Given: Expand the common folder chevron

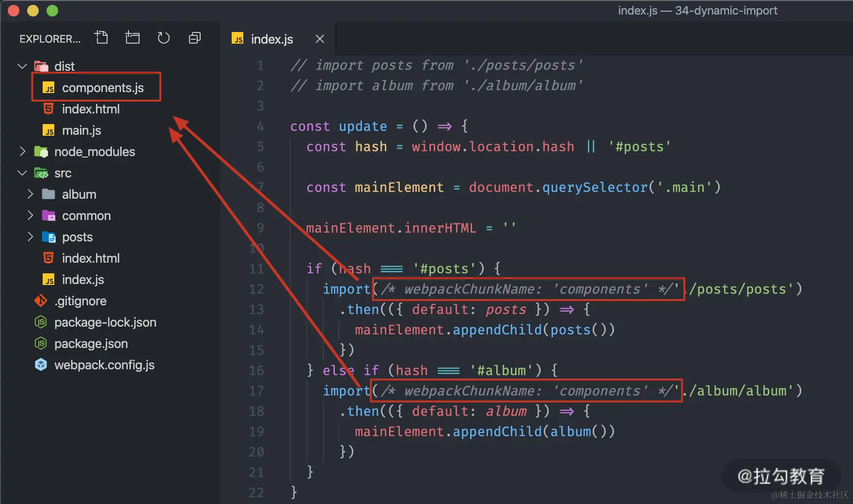Looking at the screenshot, I should (x=31, y=215).
